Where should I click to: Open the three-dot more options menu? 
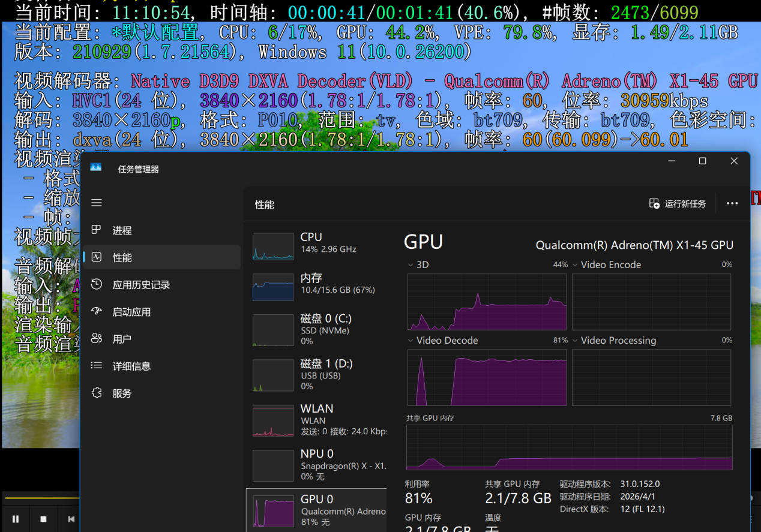click(732, 204)
